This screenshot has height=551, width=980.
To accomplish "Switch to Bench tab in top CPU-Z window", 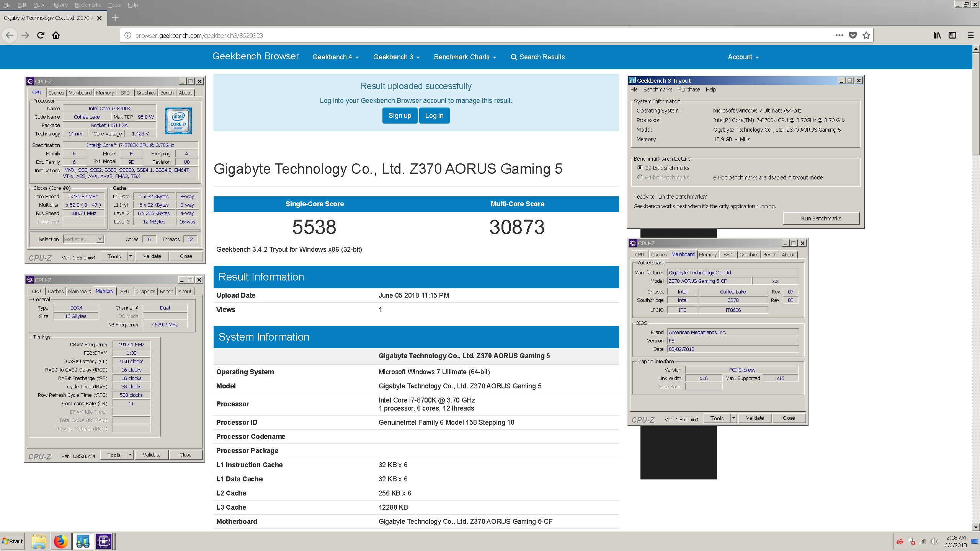I will [x=167, y=93].
